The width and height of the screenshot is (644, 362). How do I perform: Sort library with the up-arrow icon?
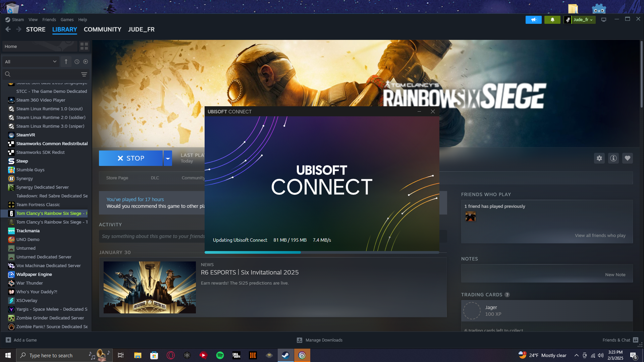coord(66,62)
